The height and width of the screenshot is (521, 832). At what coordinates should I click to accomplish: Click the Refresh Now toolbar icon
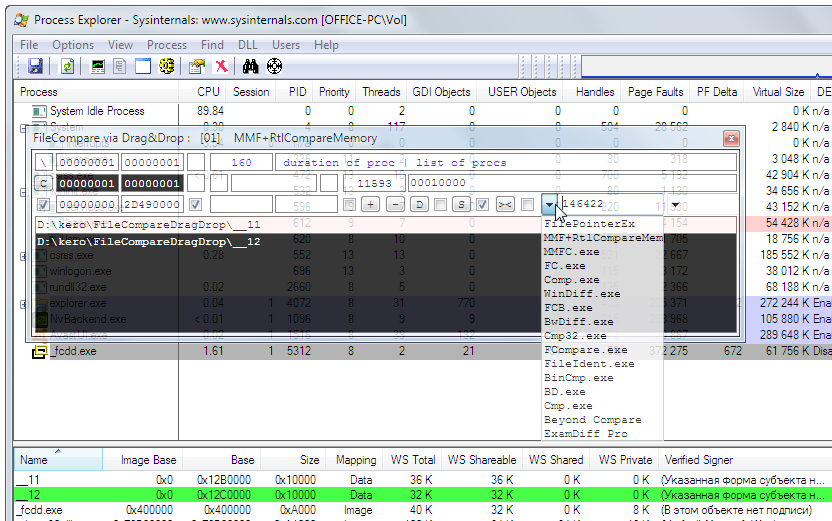pos(67,67)
